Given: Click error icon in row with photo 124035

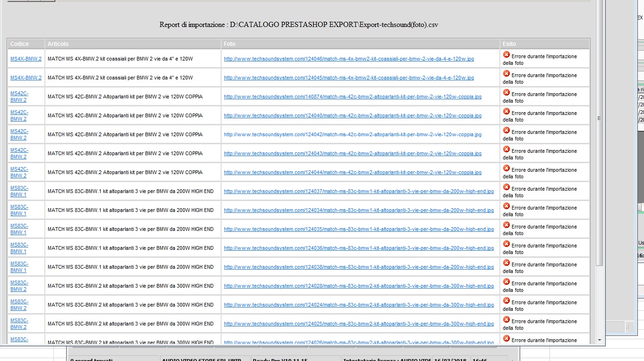Looking at the screenshot, I should (x=507, y=225).
